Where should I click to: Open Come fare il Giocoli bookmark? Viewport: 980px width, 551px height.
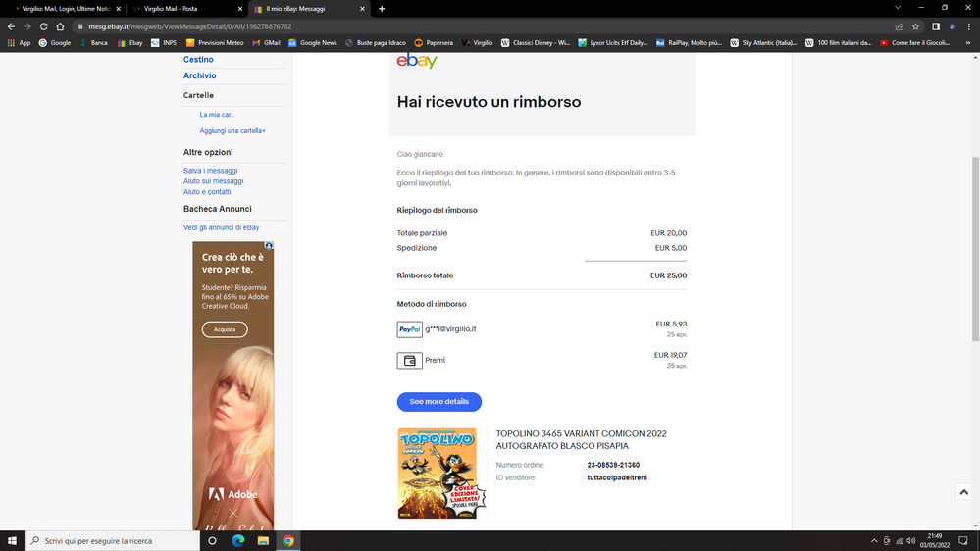tap(915, 43)
